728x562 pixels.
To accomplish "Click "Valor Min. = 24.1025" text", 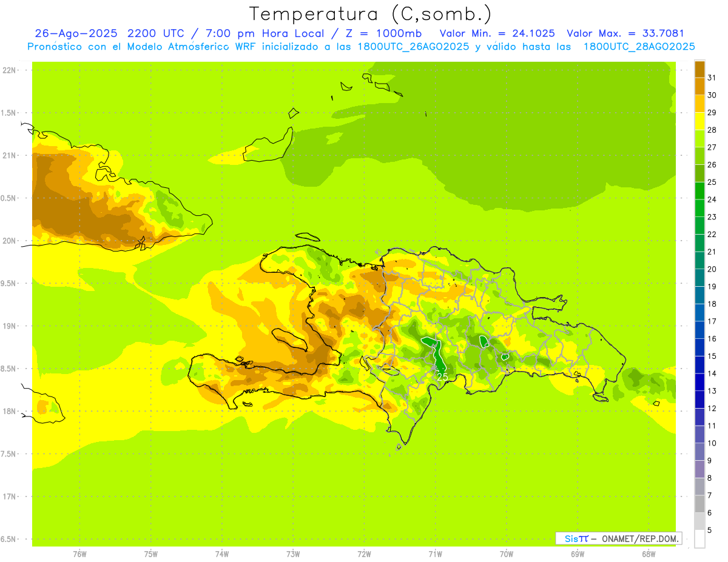I will coord(497,33).
